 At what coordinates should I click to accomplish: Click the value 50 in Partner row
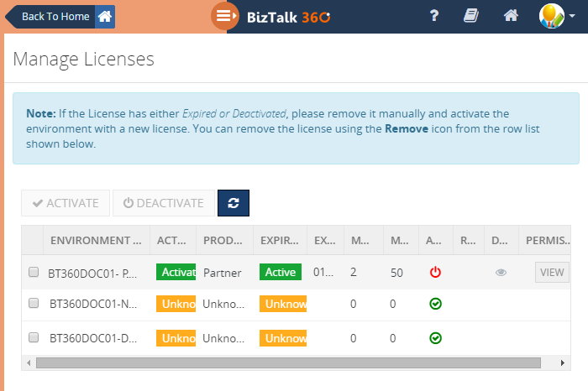coord(396,273)
